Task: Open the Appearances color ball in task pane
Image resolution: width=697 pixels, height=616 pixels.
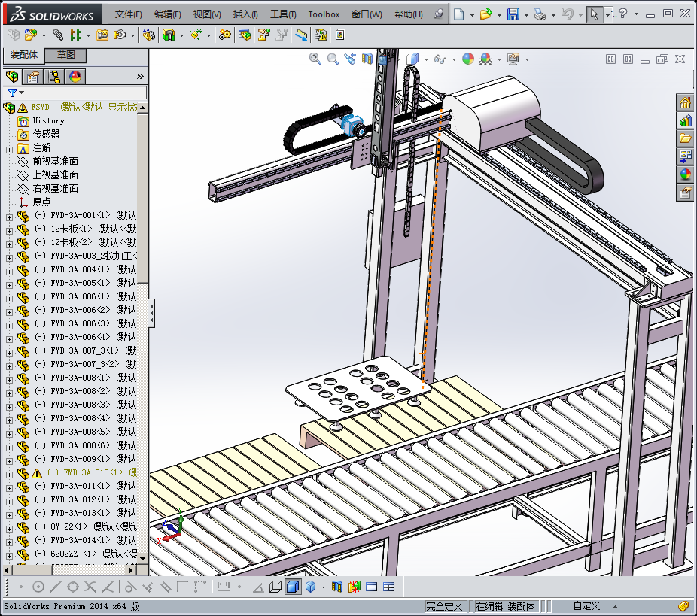Action: click(x=685, y=174)
